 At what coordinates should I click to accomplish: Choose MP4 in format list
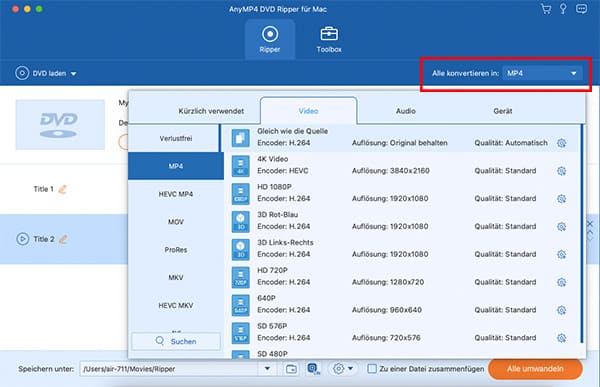click(176, 166)
